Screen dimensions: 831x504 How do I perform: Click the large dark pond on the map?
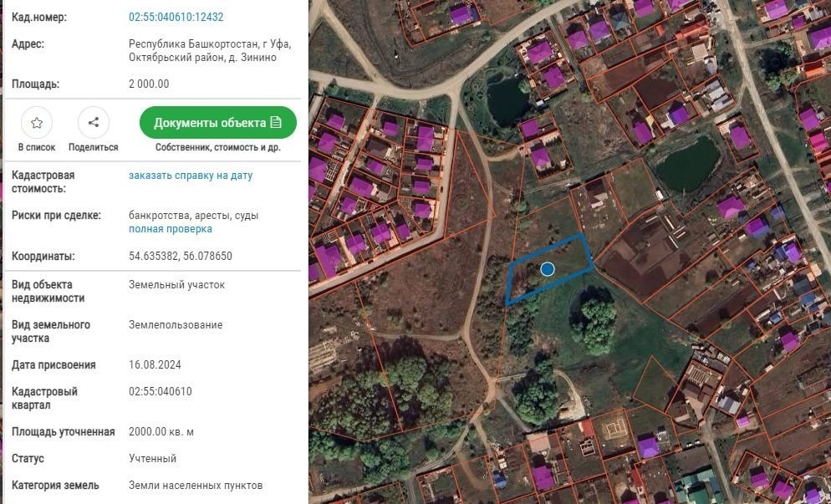[687, 163]
